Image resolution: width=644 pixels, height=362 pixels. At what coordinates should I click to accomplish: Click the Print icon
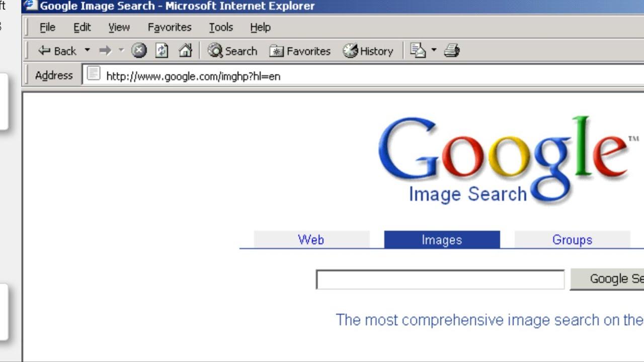tap(452, 50)
